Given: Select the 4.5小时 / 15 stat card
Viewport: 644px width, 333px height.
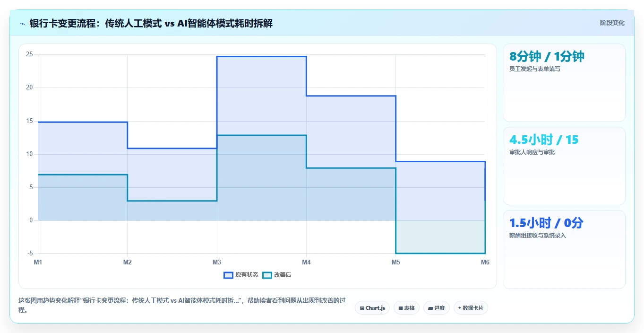Looking at the screenshot, I should [564, 166].
